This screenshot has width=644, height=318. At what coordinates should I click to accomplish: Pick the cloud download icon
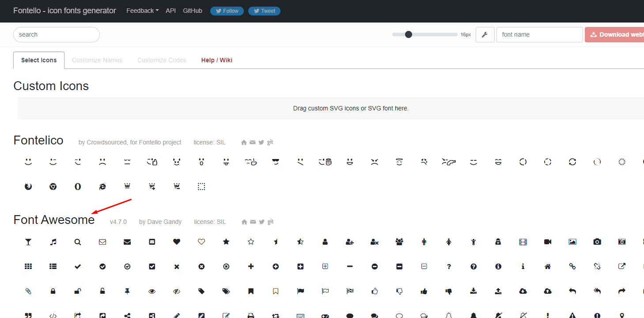point(523,291)
